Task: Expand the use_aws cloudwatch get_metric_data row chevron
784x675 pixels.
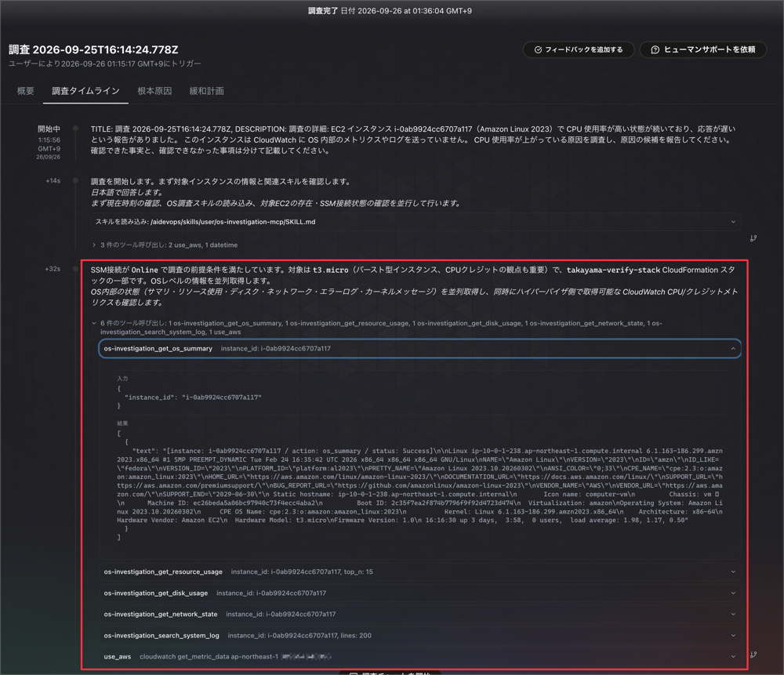Action: (733, 656)
